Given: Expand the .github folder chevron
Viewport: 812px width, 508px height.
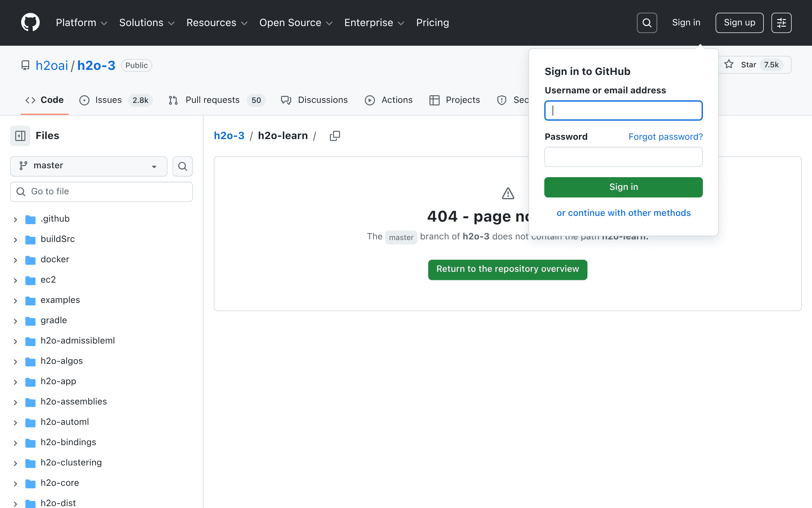Looking at the screenshot, I should tap(16, 219).
